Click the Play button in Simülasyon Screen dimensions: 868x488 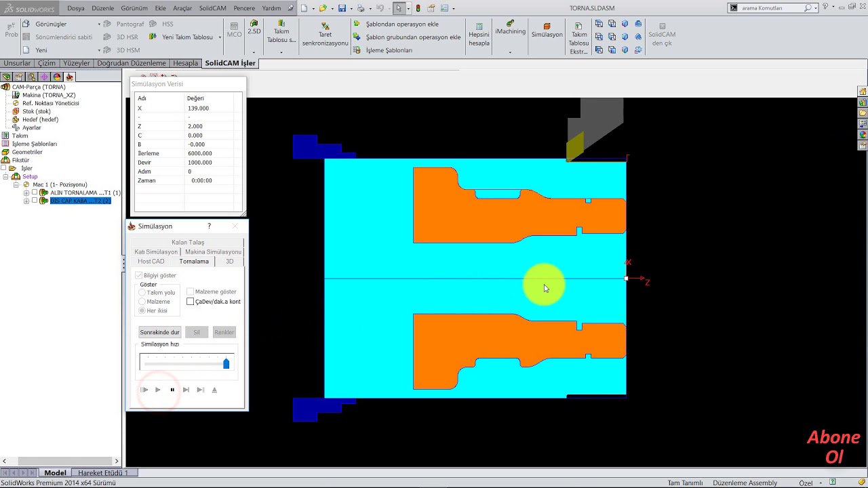tap(158, 390)
